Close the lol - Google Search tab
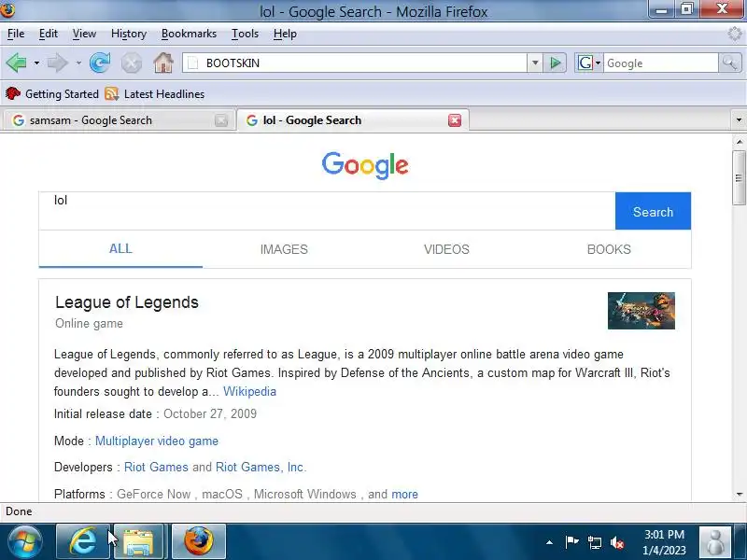 tap(455, 120)
